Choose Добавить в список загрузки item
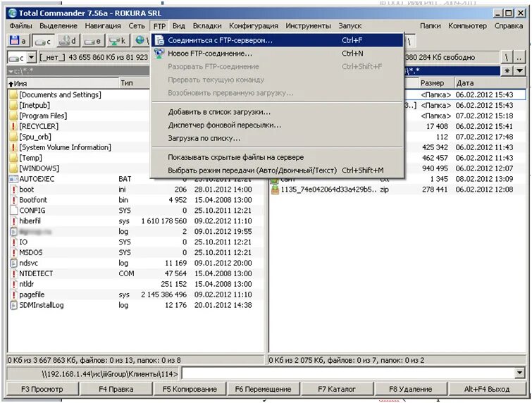This screenshot has height=403, width=532. point(277,112)
